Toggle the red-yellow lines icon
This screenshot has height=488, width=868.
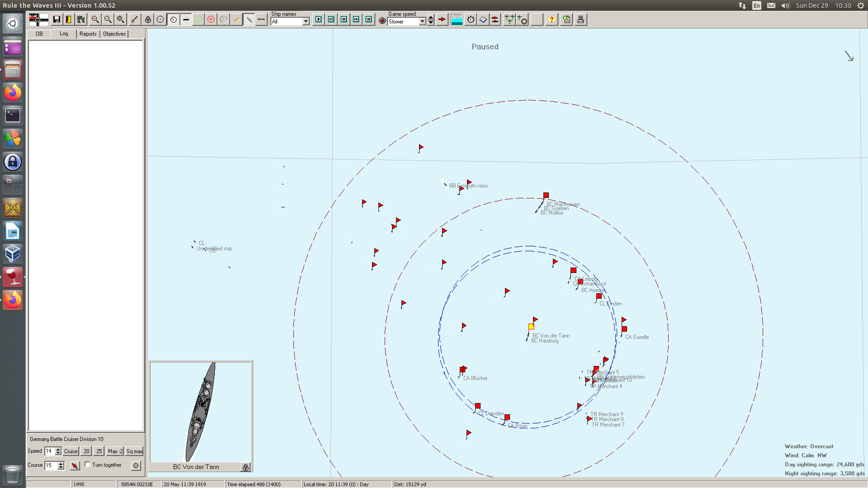tap(236, 19)
